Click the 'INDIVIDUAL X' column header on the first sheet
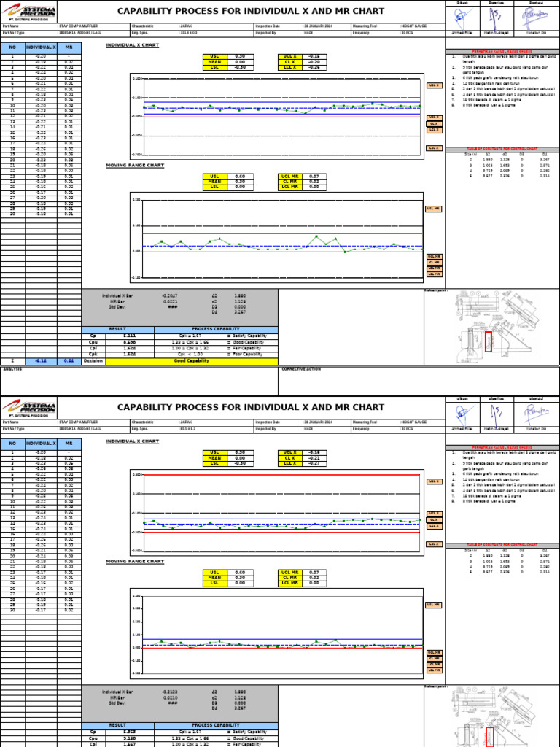Viewport: 560px width, 747px height. tap(41, 47)
